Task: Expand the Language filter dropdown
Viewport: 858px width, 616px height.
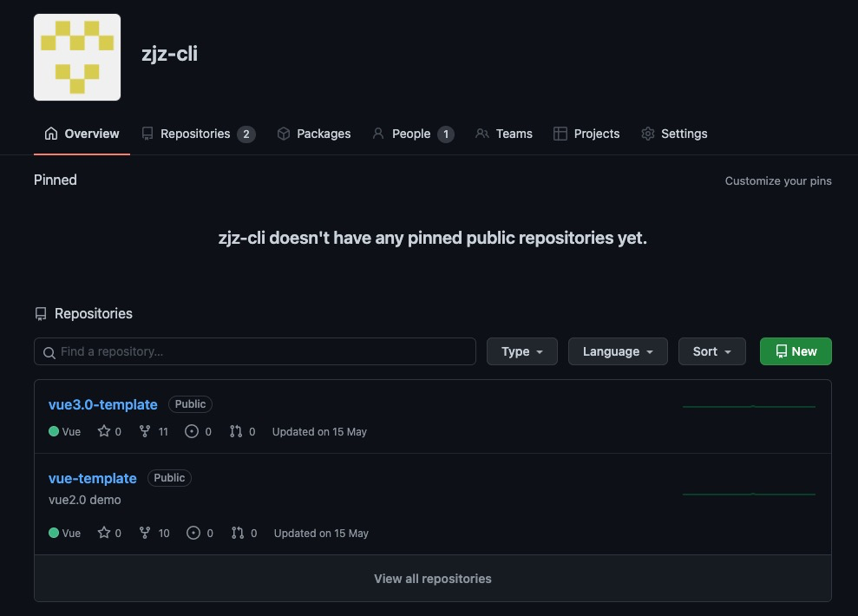Action: [x=618, y=351]
